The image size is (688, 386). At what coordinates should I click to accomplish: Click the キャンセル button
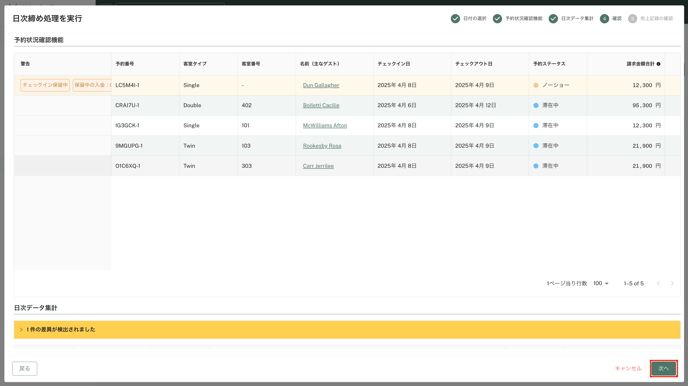click(x=628, y=368)
